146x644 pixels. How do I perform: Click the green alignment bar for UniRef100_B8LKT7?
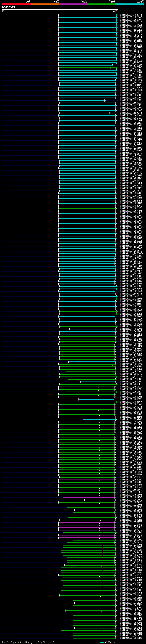click(x=95, y=636)
